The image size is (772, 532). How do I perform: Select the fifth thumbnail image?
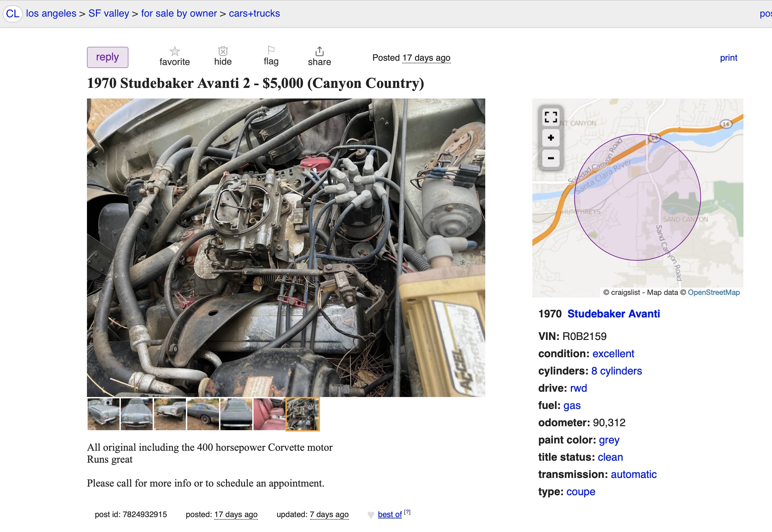click(x=236, y=414)
